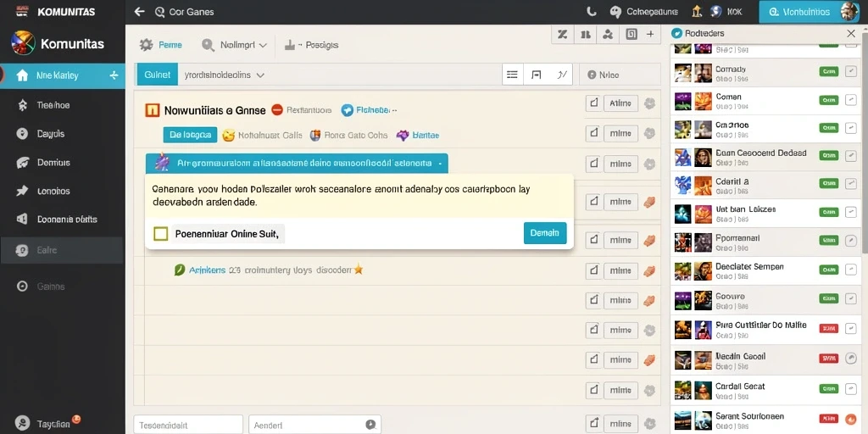
Task: Toggle the checkbox in the Cardail Geoat row
Action: pos(851,389)
